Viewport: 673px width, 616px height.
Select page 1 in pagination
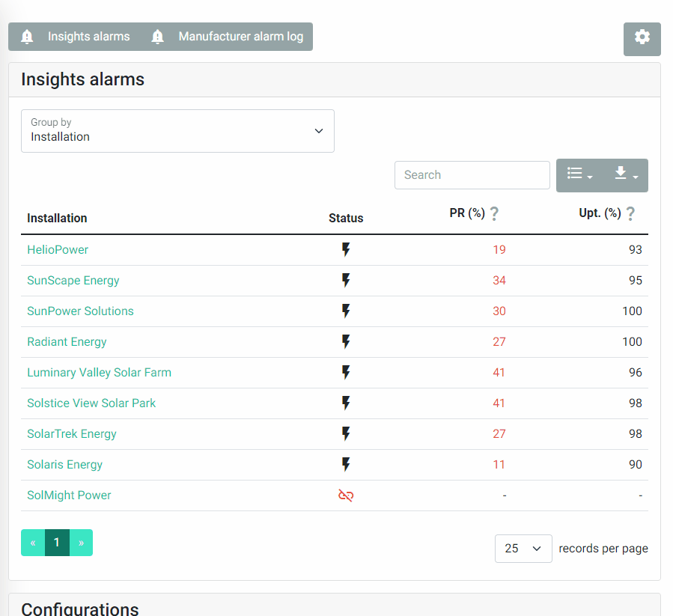pyautogui.click(x=57, y=543)
